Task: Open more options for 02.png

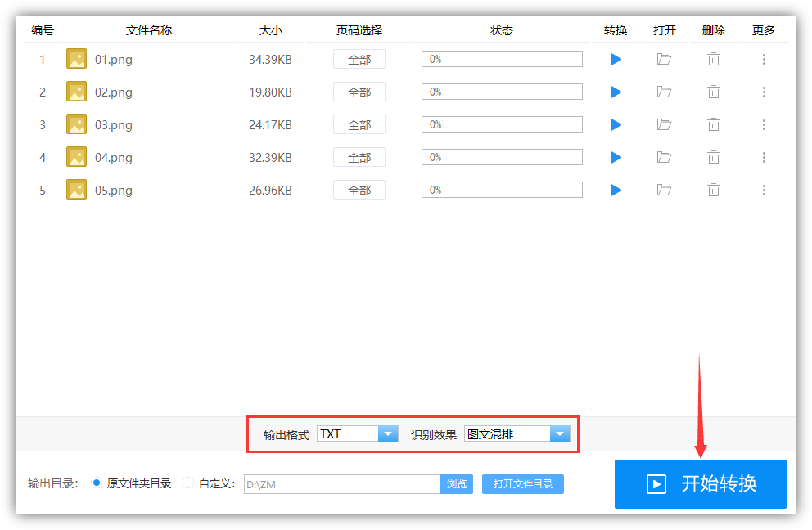Action: coord(764,92)
